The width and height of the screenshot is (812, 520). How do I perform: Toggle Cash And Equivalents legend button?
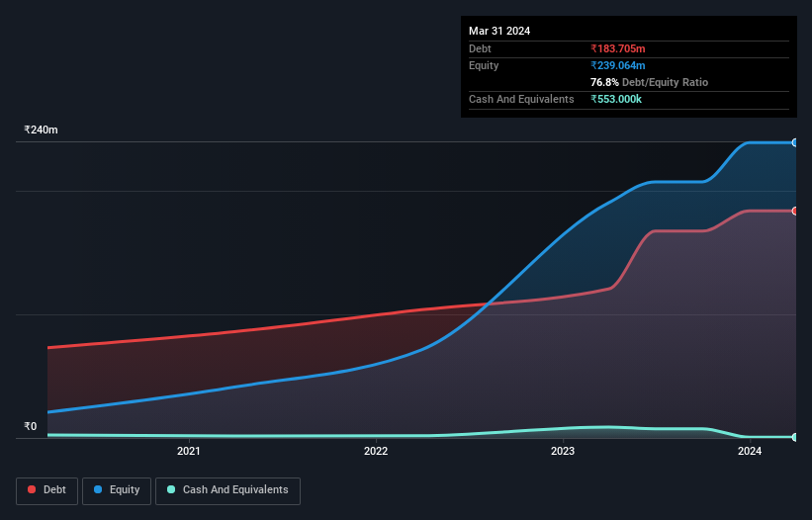227,490
